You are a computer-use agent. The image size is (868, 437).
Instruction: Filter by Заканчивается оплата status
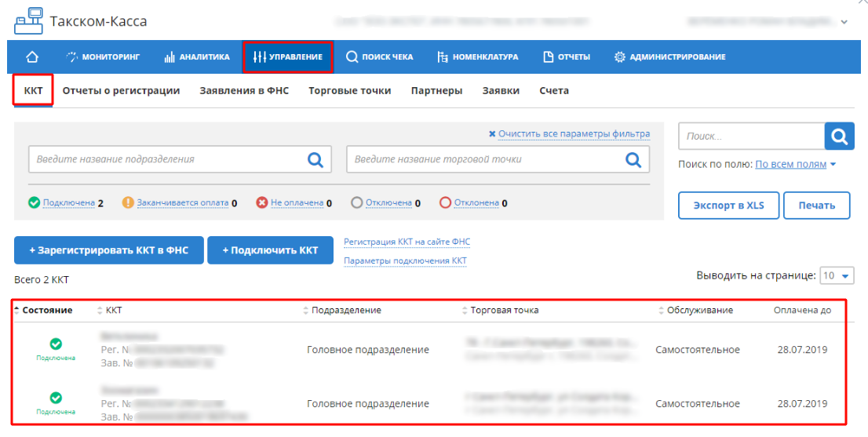183,203
